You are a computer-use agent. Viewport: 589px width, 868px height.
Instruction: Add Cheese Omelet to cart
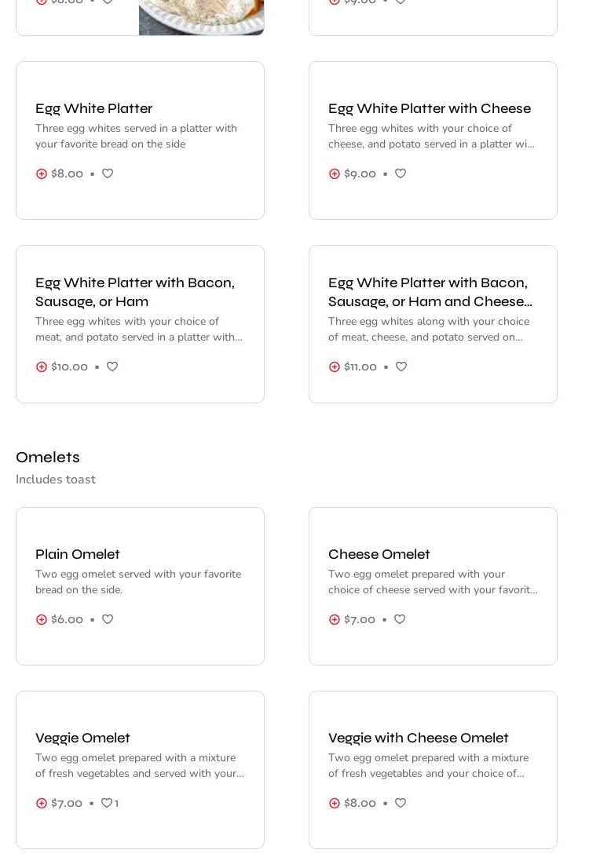(x=335, y=619)
